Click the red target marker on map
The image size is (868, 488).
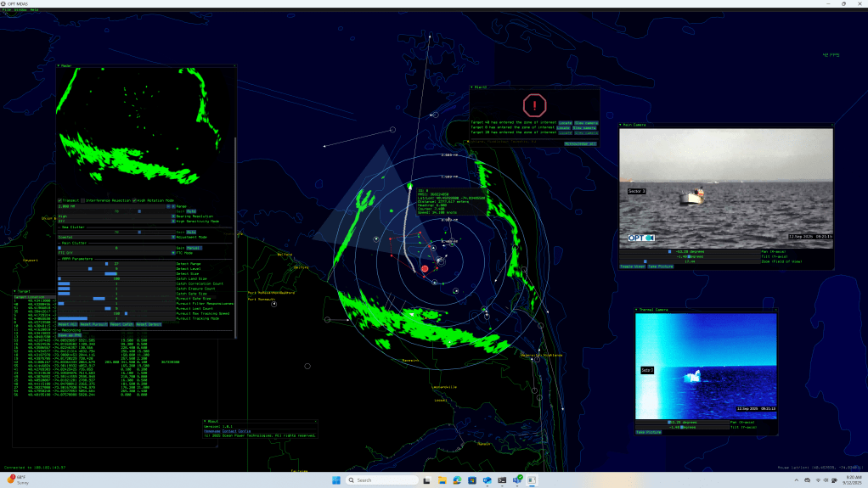coord(425,268)
